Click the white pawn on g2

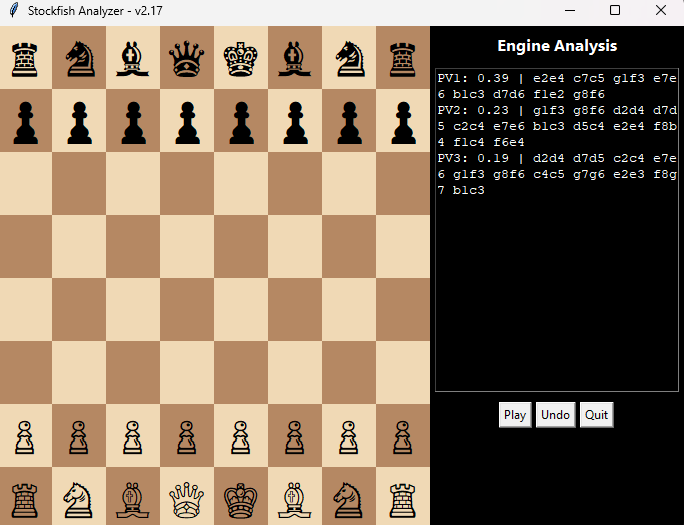pyautogui.click(x=349, y=437)
